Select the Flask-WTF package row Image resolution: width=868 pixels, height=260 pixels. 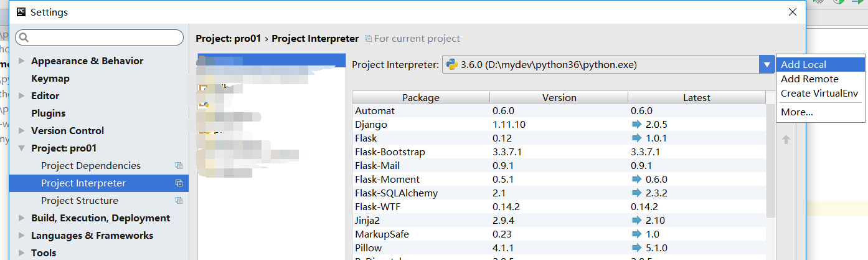tap(559, 207)
